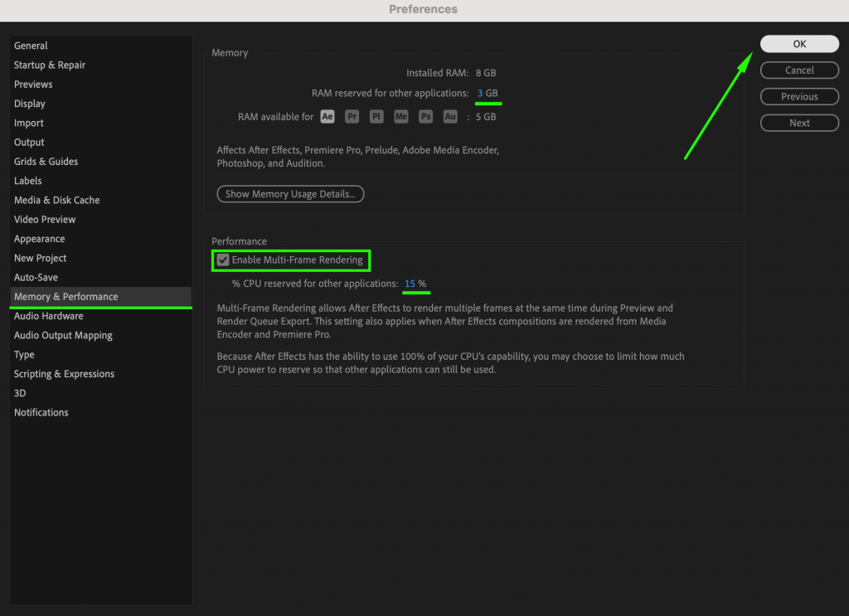849x616 pixels.
Task: Open the 3D preferences section
Action: tap(24, 392)
